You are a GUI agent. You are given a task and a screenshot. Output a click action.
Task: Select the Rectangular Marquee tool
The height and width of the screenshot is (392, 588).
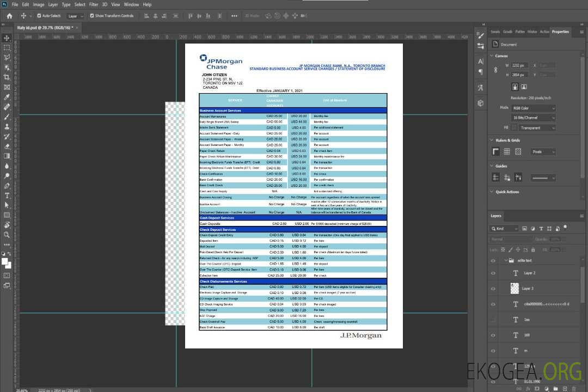point(7,48)
